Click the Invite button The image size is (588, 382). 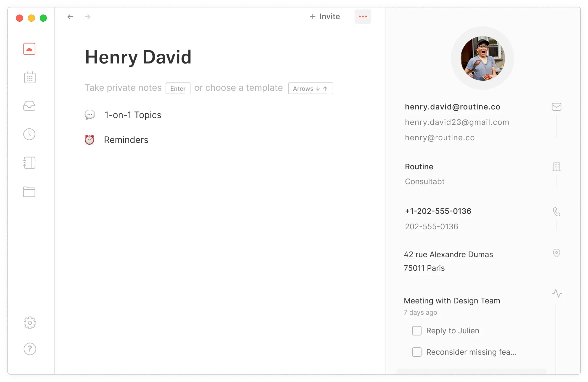(325, 17)
